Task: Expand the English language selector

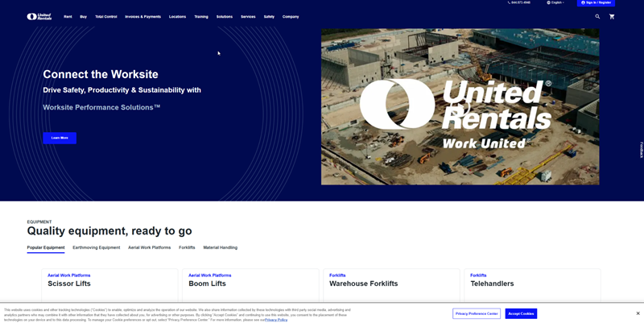Action: tap(555, 2)
